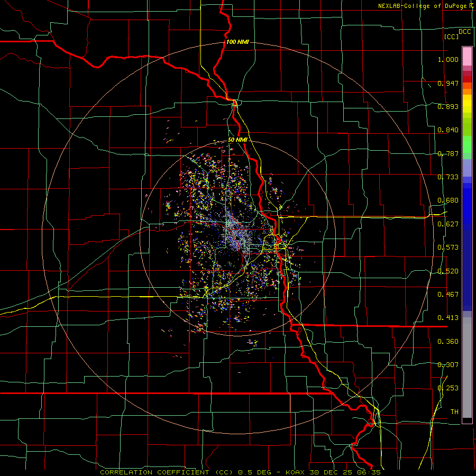Pick the pink segment of the color bar
This screenshot has height=476, width=476.
(467, 56)
